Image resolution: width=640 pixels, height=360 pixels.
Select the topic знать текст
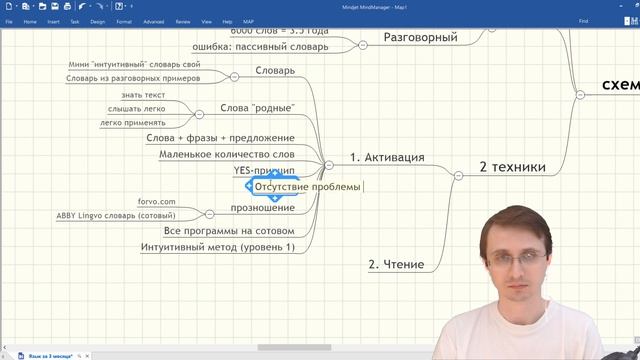(143, 95)
